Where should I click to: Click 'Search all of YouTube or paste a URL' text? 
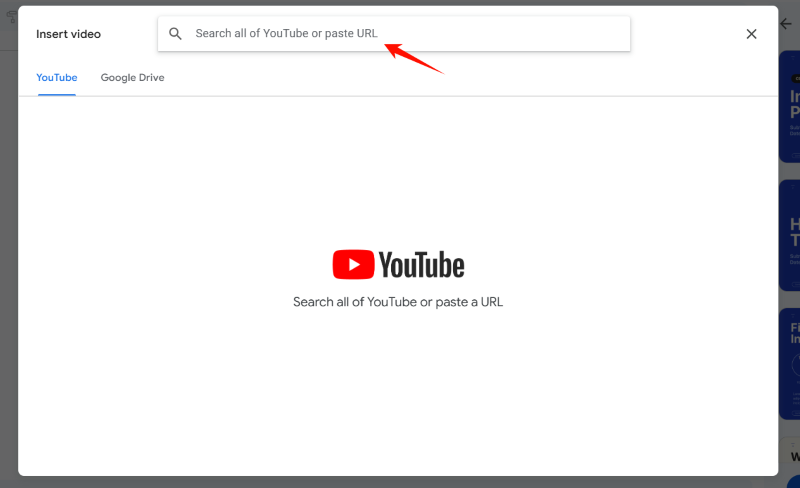pos(398,302)
